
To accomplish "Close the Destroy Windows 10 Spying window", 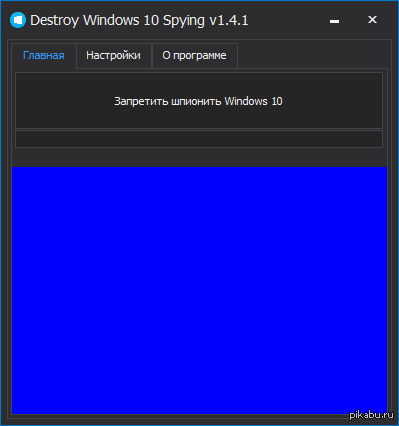I will point(372,20).
